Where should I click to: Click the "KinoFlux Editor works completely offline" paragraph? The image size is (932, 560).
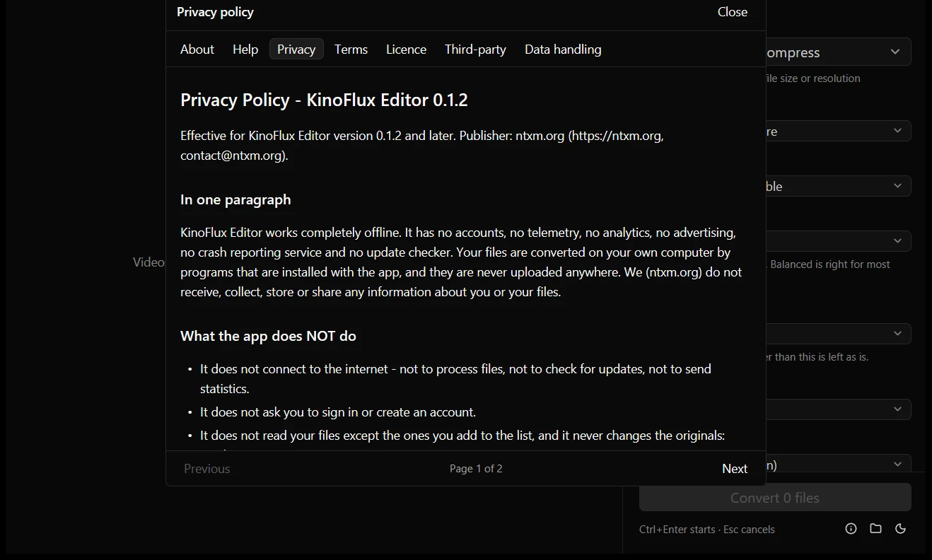tap(461, 262)
